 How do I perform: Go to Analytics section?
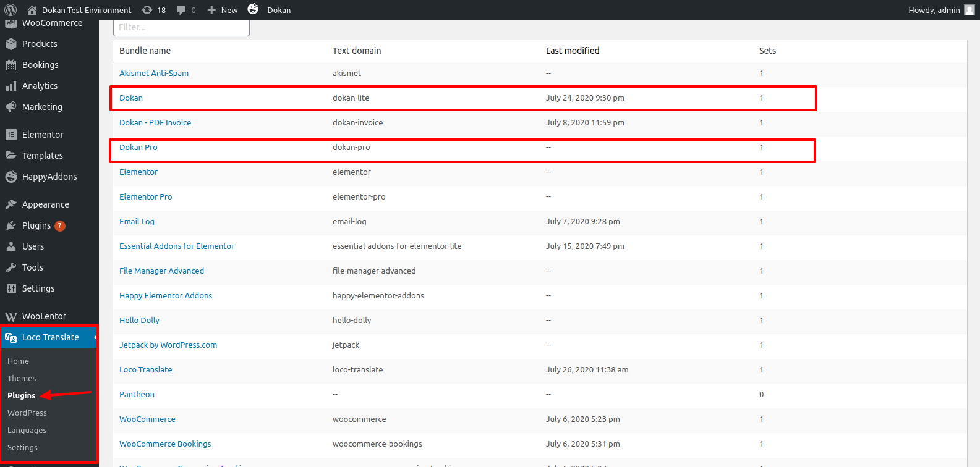point(40,86)
